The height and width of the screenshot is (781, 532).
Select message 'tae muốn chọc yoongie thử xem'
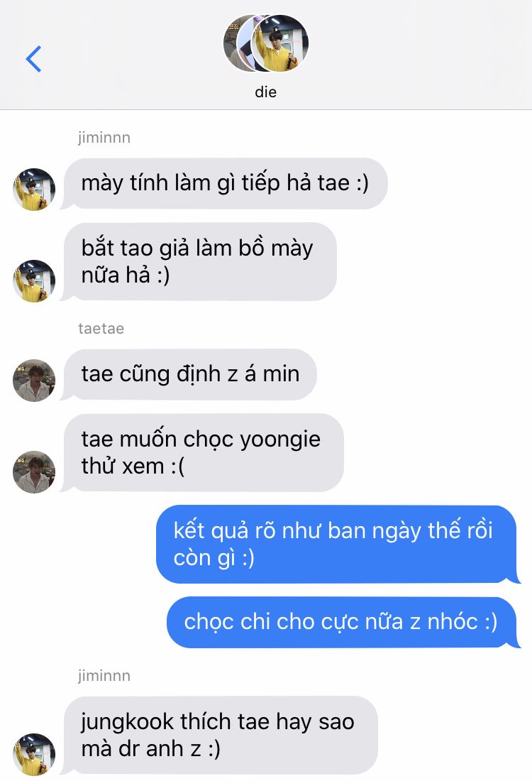201,453
